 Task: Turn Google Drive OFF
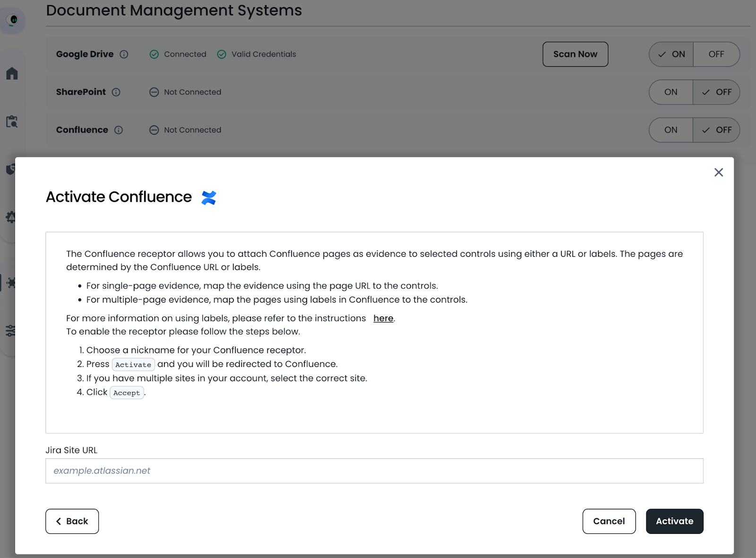click(x=716, y=54)
